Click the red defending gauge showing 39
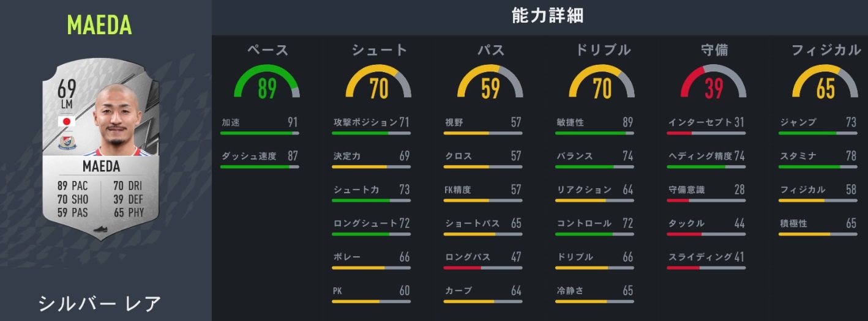The height and width of the screenshot is (321, 868). tap(713, 84)
